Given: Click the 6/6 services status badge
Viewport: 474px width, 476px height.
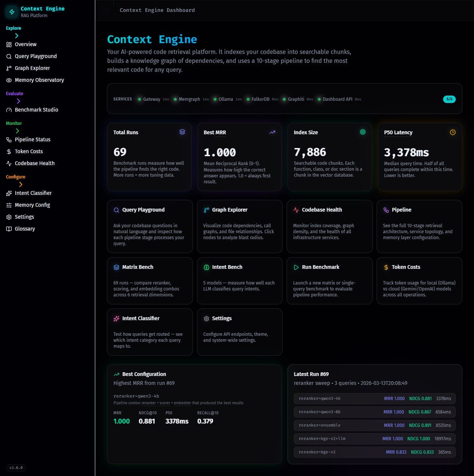Looking at the screenshot, I should (449, 99).
